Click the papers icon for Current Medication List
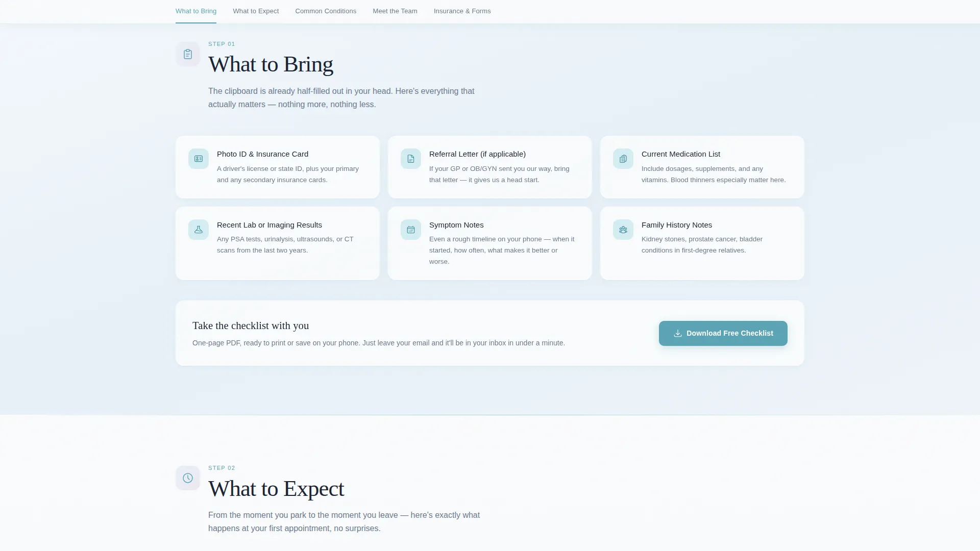The image size is (980, 551). pos(623,159)
